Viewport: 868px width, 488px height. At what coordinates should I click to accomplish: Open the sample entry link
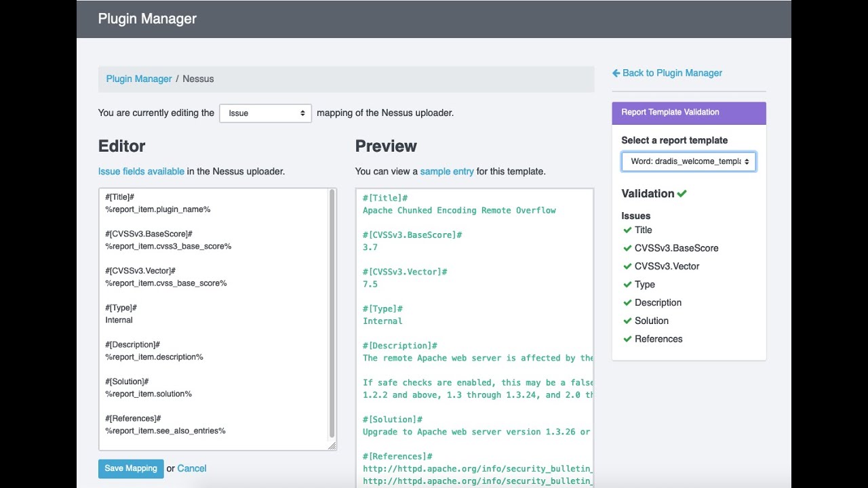447,171
